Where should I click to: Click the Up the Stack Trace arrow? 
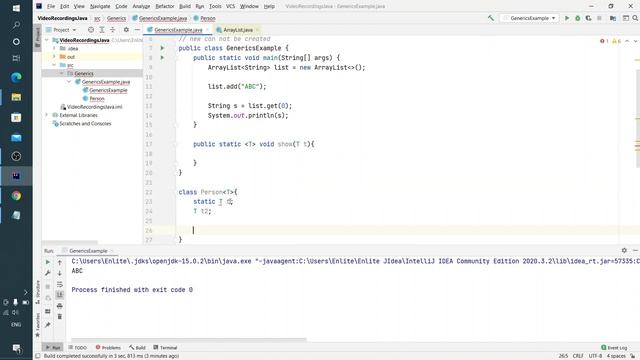coord(60,262)
